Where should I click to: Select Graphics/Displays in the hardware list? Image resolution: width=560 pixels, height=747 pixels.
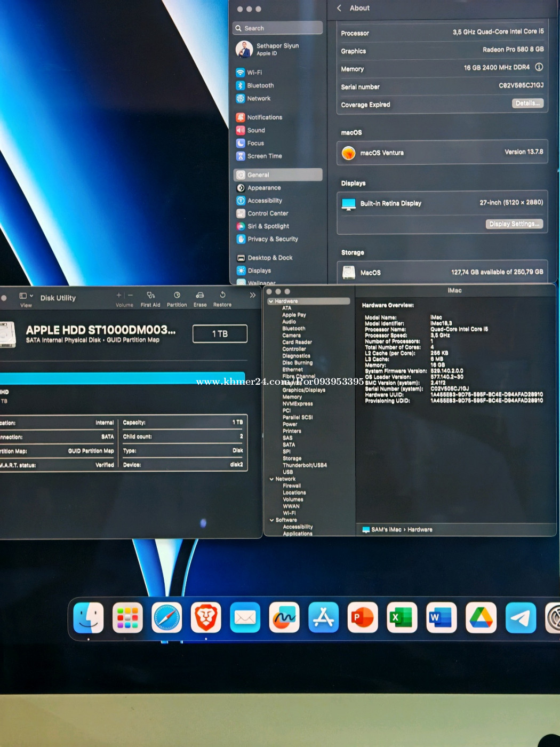(x=303, y=390)
